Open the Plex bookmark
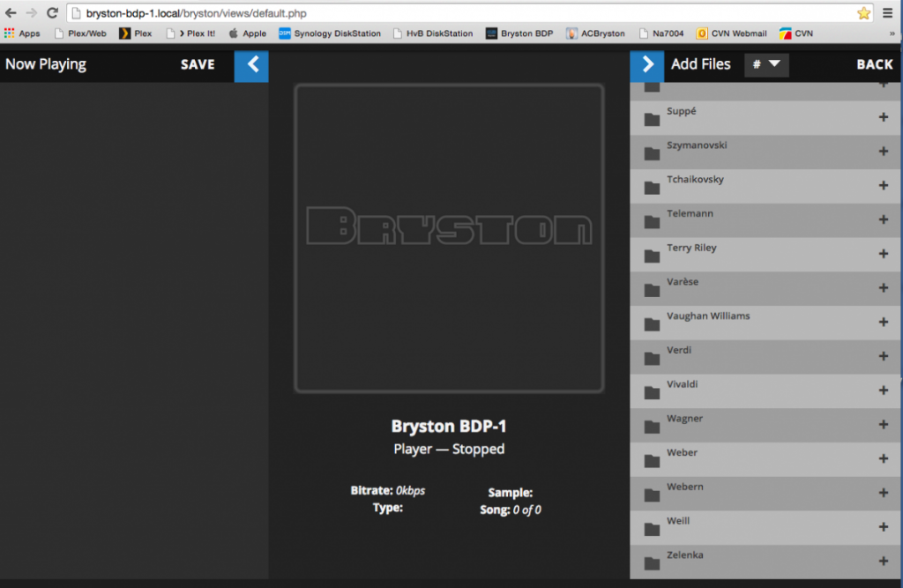903x588 pixels. click(x=135, y=33)
